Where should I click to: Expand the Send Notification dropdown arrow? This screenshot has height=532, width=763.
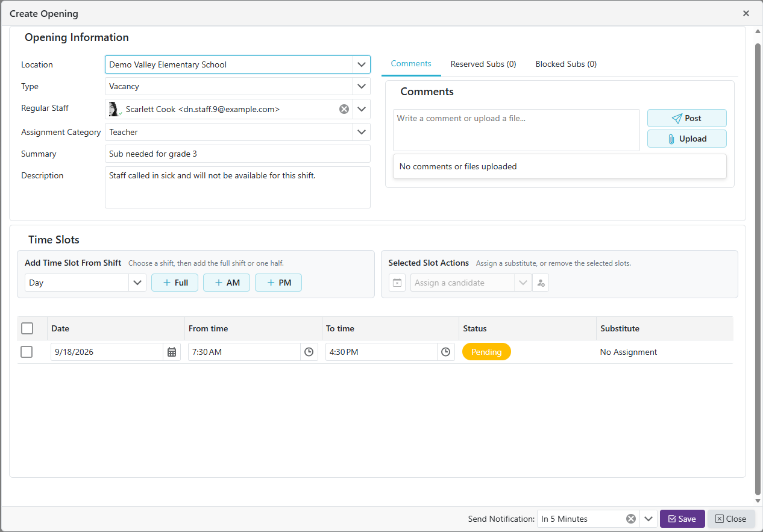[648, 519]
